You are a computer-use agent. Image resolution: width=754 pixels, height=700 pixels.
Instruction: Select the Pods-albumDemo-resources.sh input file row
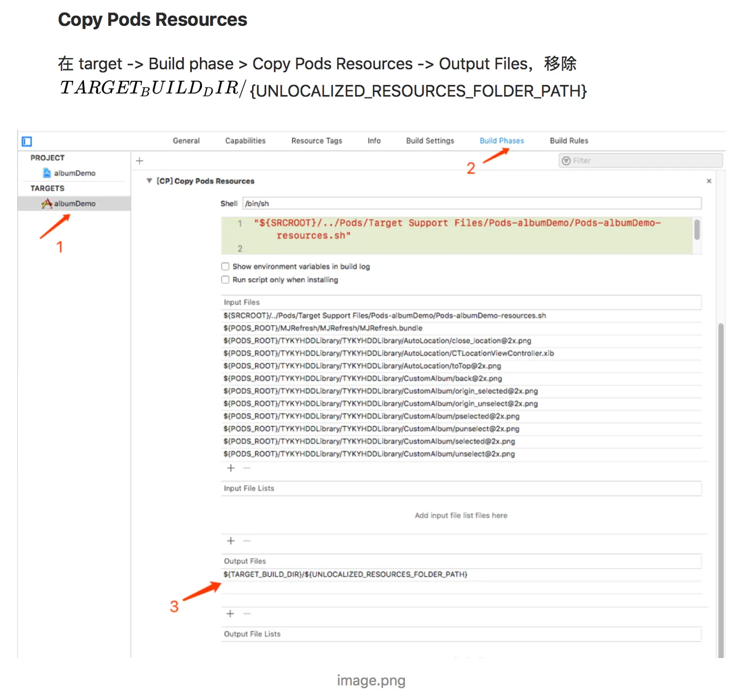point(462,316)
